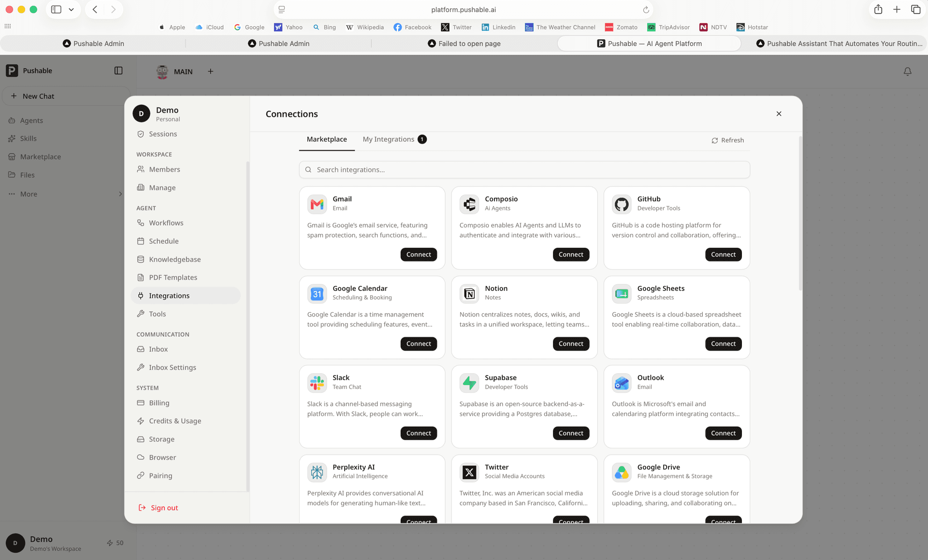Switch to the Marketplace tab

(327, 139)
